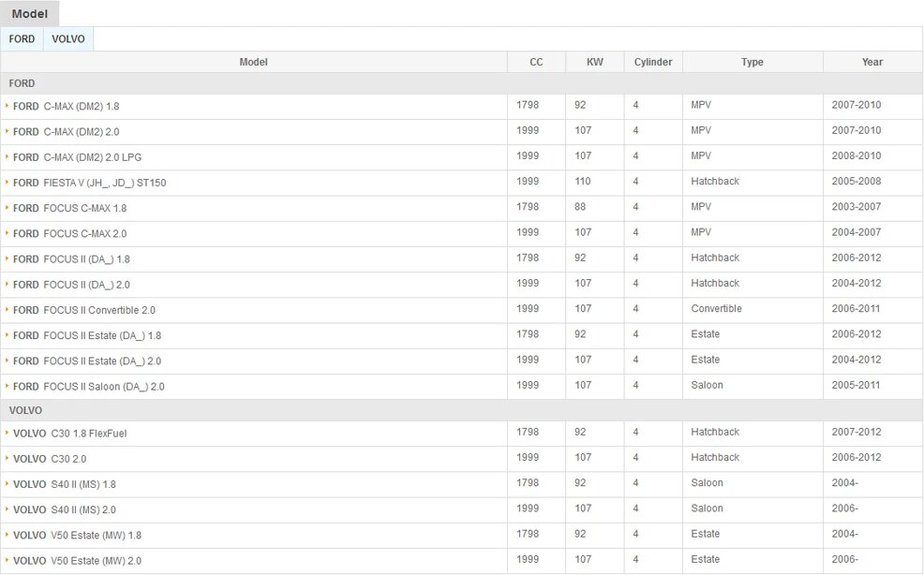Click year 2005-2011 in Saloon row
Screen dimensions: 924x575
click(856, 385)
